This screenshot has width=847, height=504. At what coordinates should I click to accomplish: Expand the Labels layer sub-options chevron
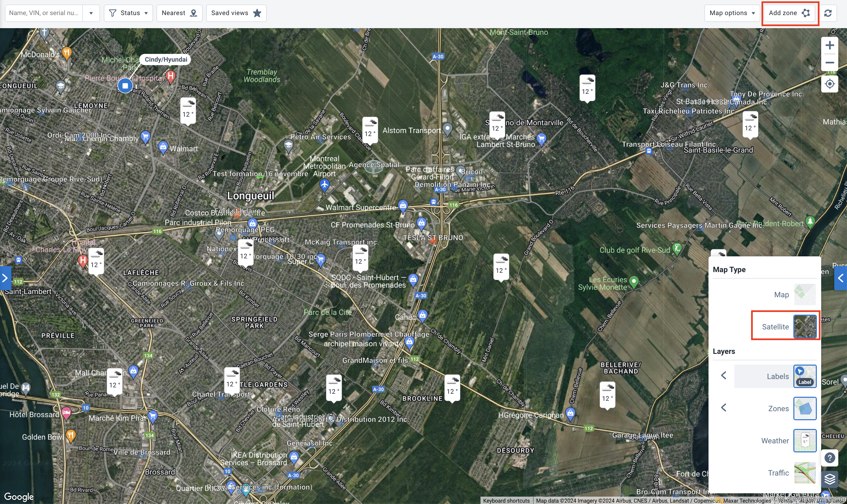pyautogui.click(x=724, y=376)
